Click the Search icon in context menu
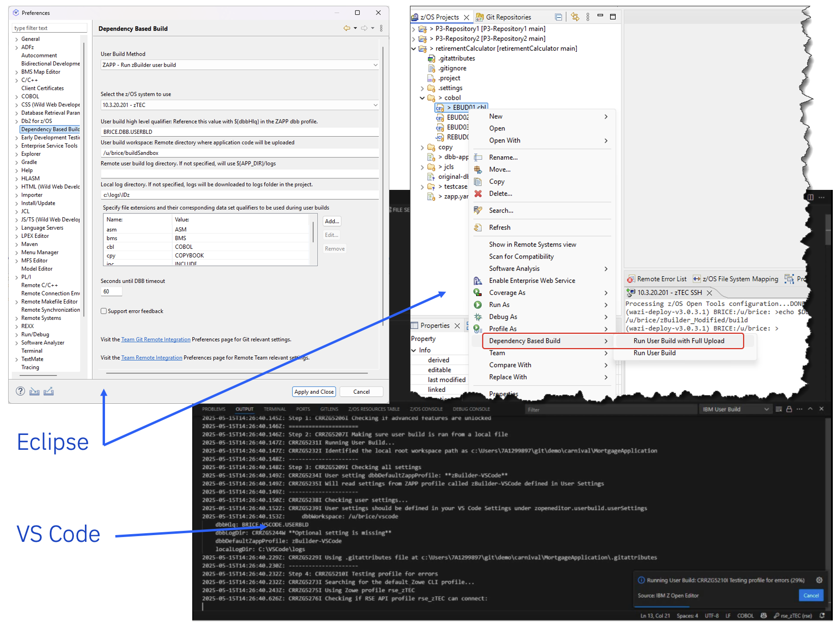Viewport: 840px width, 632px height. 478,211
